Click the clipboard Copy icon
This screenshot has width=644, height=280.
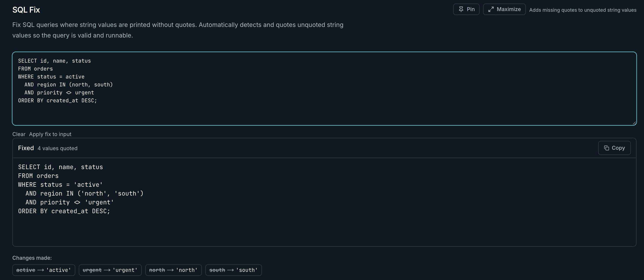(x=606, y=148)
